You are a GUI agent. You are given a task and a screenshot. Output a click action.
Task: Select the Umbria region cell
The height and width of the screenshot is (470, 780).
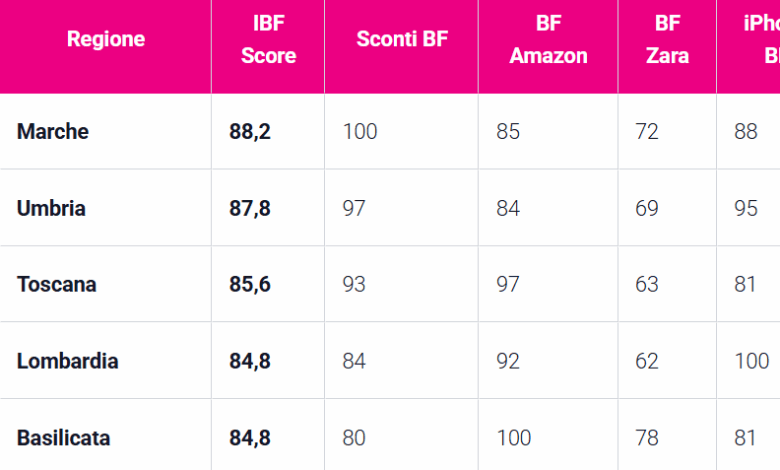coord(51,208)
